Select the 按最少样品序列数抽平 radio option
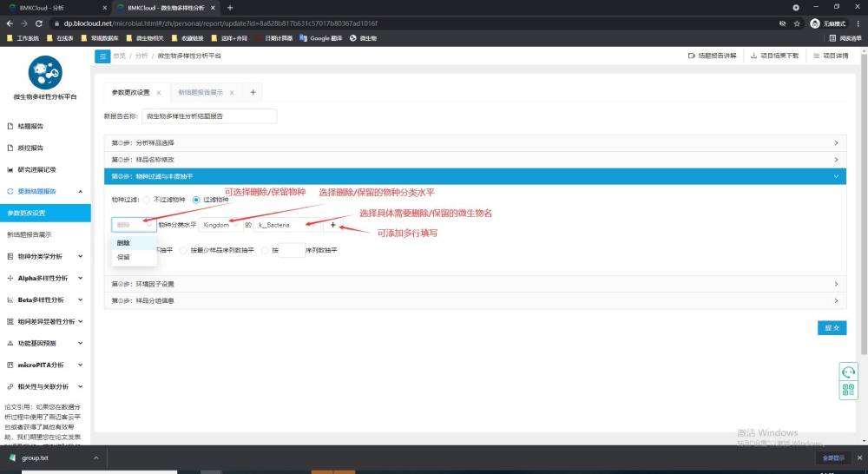868x474 pixels. tap(182, 250)
